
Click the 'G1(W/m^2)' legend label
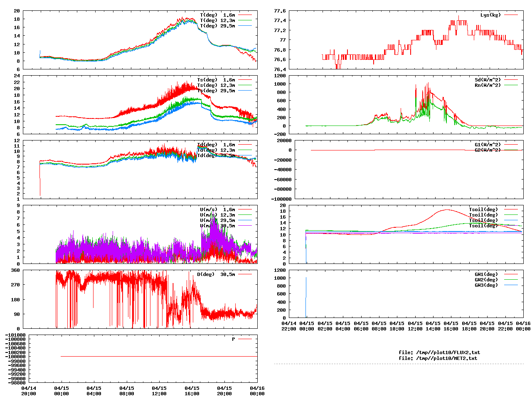click(x=488, y=145)
